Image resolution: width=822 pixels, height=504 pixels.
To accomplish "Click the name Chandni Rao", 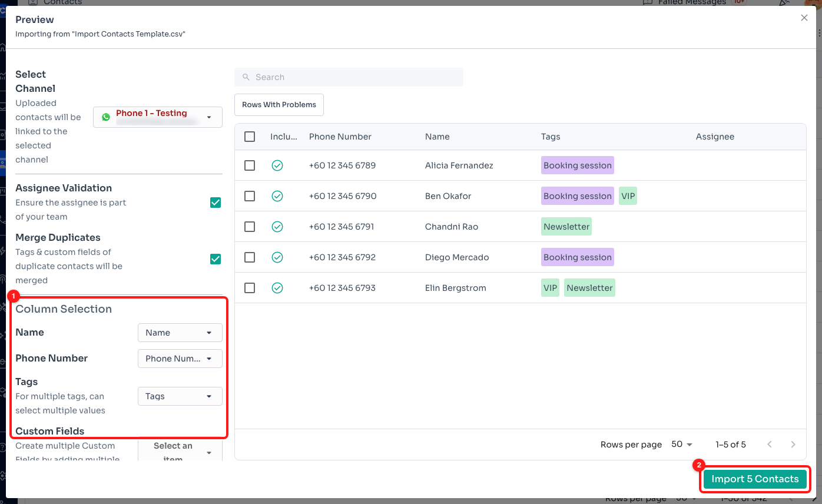I will click(452, 227).
